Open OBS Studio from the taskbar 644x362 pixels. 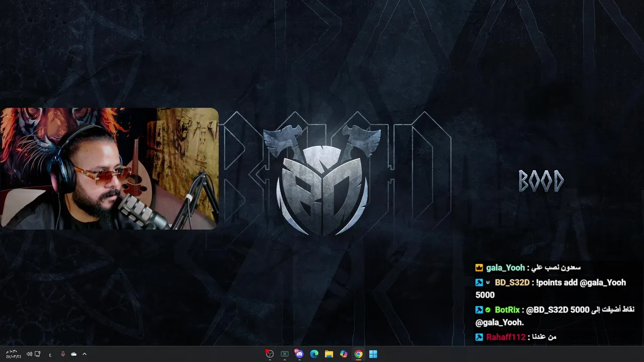pos(270,354)
